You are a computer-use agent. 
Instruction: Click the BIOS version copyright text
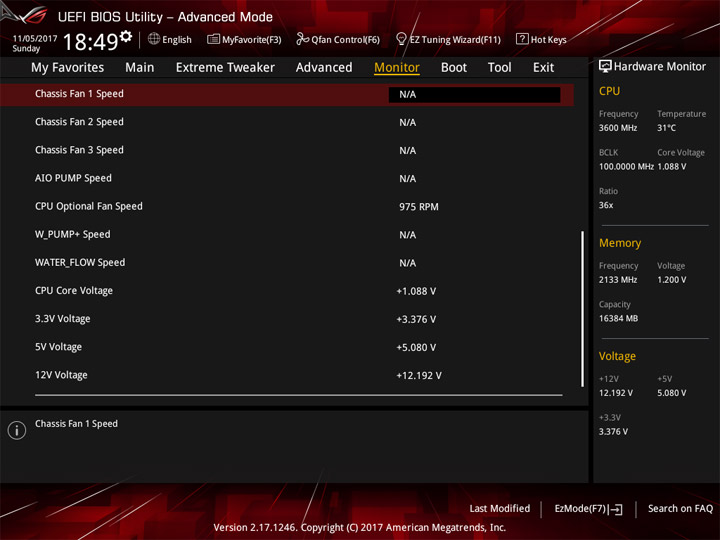tap(360, 528)
